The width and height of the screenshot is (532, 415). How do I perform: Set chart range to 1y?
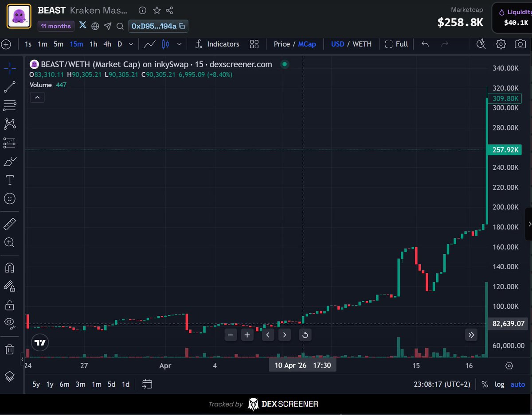tap(50, 384)
